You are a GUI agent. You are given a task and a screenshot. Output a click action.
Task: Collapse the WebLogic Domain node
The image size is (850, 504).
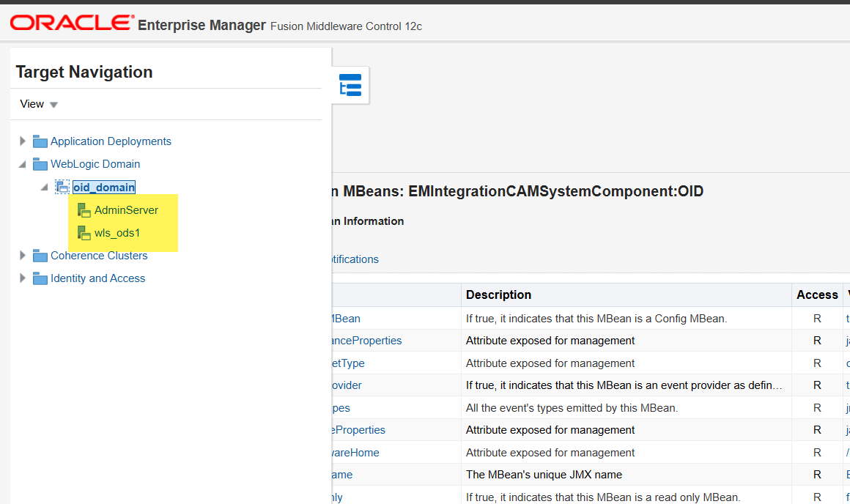coord(23,164)
